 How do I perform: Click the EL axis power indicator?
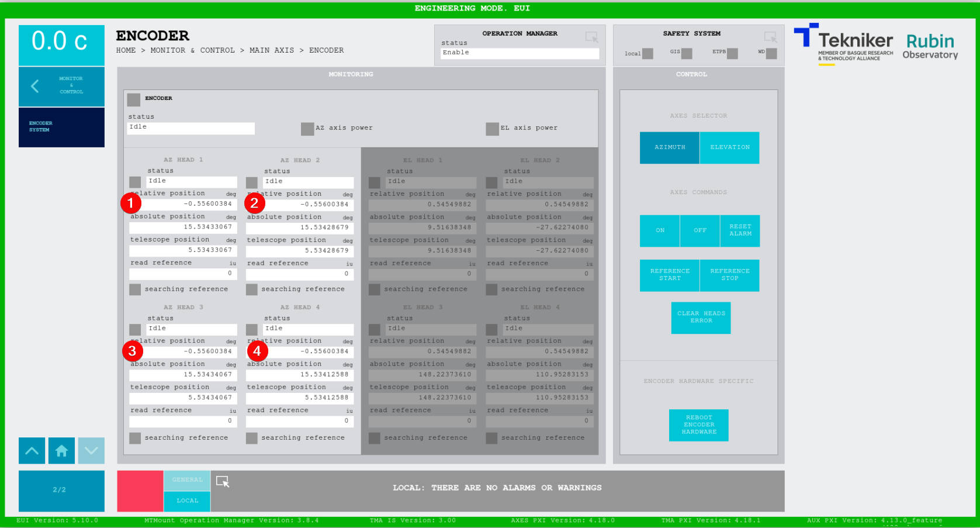pyautogui.click(x=492, y=129)
